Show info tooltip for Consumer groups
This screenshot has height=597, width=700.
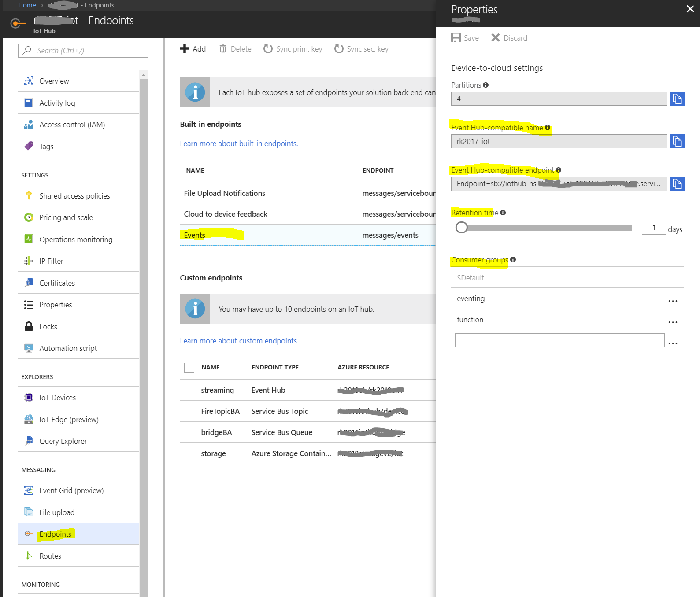click(x=513, y=260)
